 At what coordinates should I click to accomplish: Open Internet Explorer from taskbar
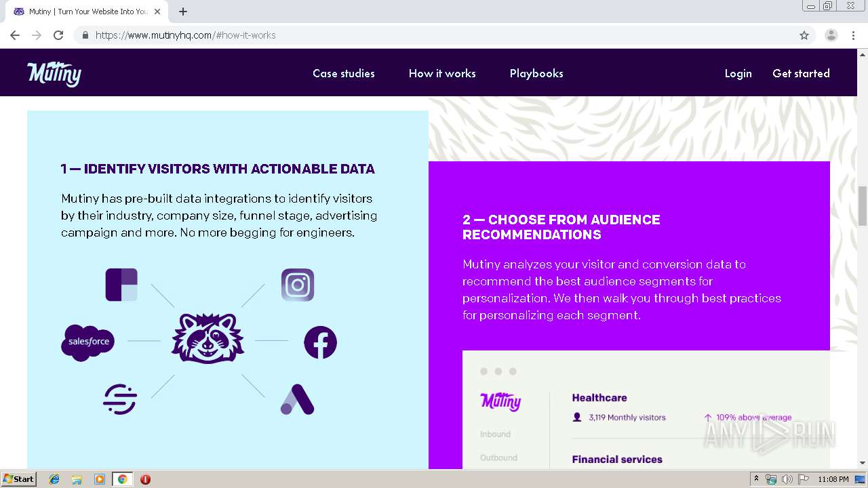click(54, 479)
